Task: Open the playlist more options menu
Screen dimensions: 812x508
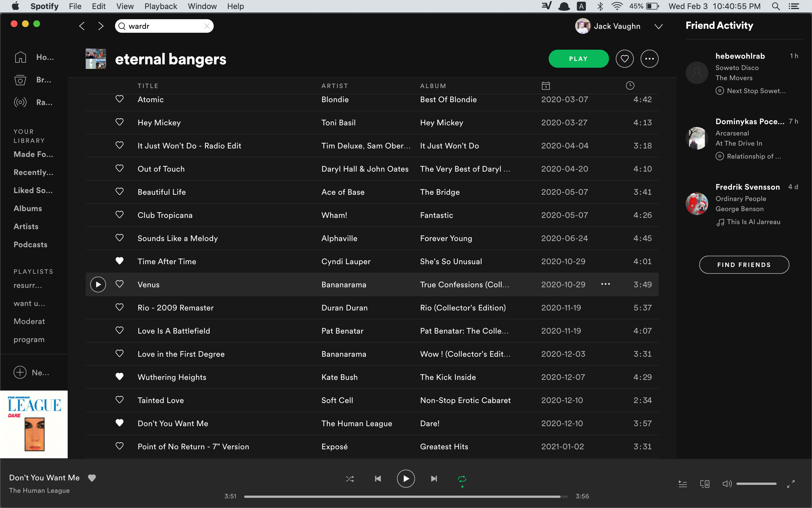Action: pos(649,59)
